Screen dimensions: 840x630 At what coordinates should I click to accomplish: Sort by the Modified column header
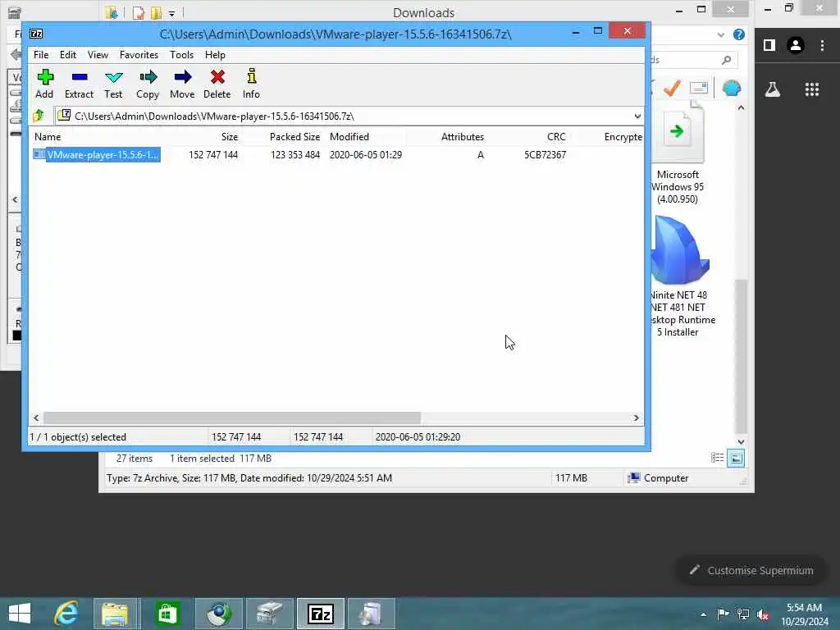[349, 137]
